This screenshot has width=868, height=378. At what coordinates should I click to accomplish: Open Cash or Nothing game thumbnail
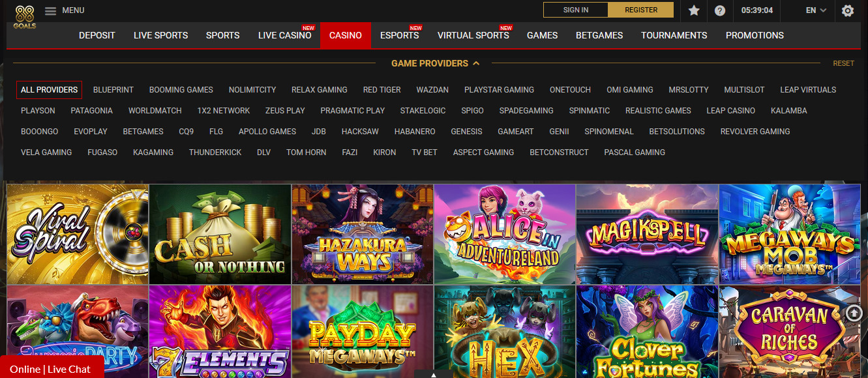pyautogui.click(x=220, y=234)
